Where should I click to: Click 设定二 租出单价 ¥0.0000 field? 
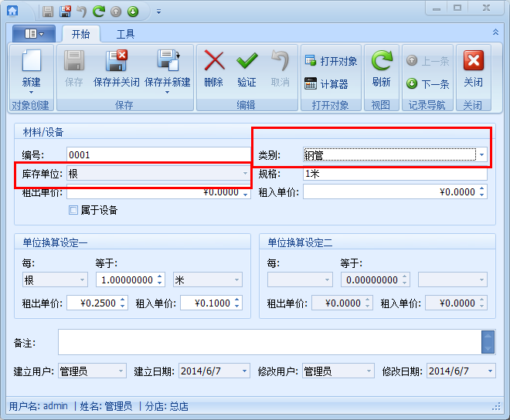(342, 303)
